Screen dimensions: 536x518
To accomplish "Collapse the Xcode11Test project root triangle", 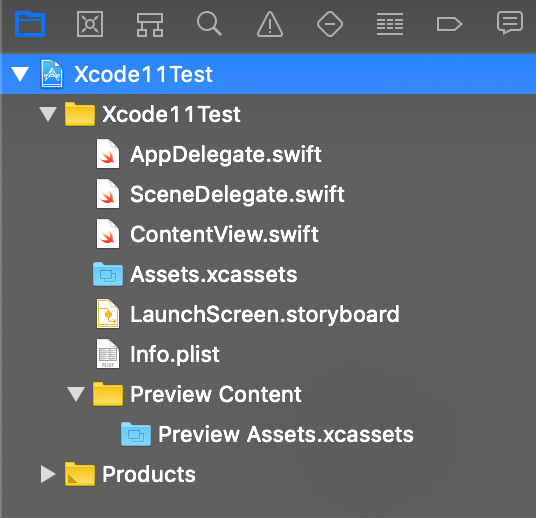I will [20, 74].
